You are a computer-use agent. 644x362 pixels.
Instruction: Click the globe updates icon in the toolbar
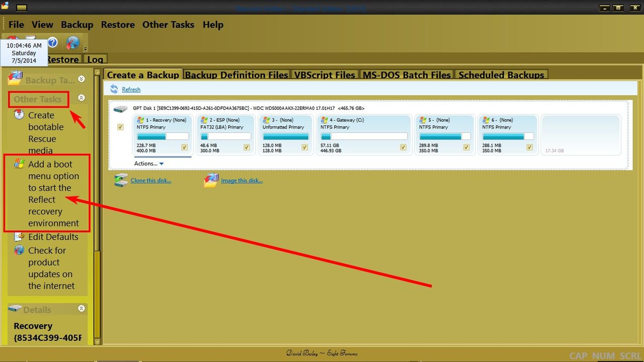click(x=73, y=42)
